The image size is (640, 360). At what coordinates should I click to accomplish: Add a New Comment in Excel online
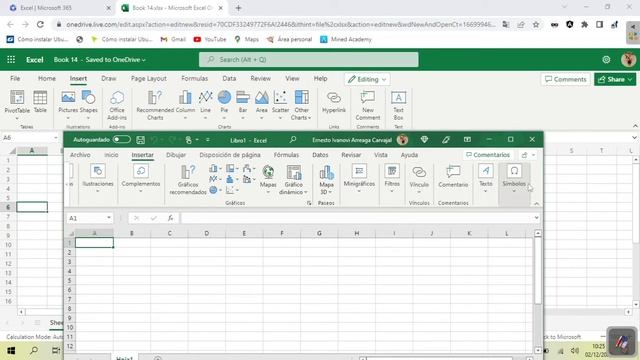click(x=368, y=105)
